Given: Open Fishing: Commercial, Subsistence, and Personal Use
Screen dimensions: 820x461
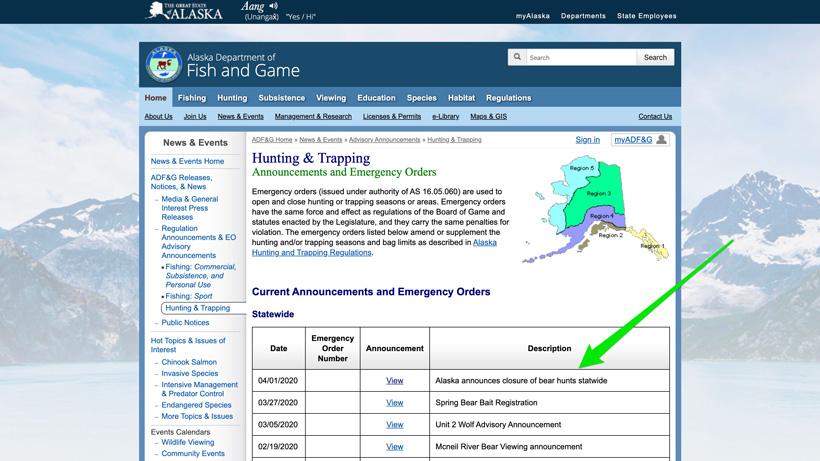Looking at the screenshot, I should (200, 275).
